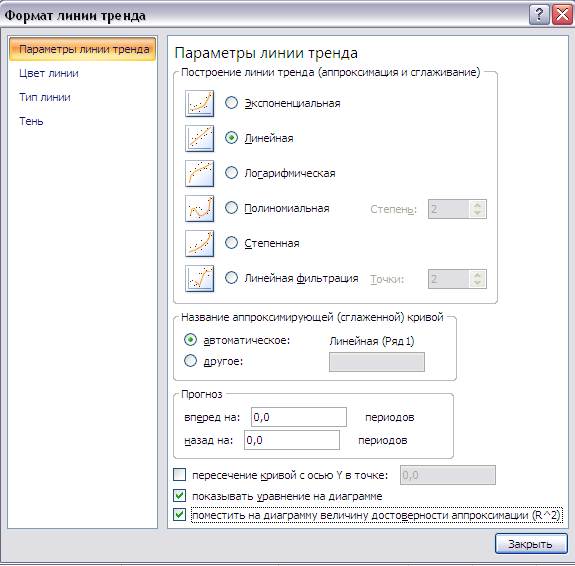This screenshot has height=566, width=575.
Task: Click the polynomial trendline chart icon
Action: tap(199, 208)
